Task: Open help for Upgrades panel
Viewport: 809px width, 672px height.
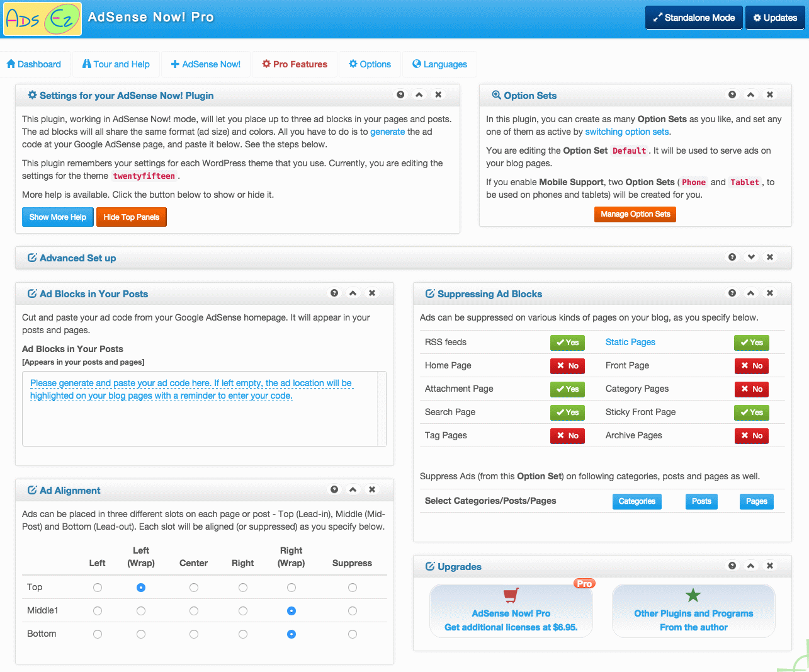Action: pyautogui.click(x=732, y=566)
